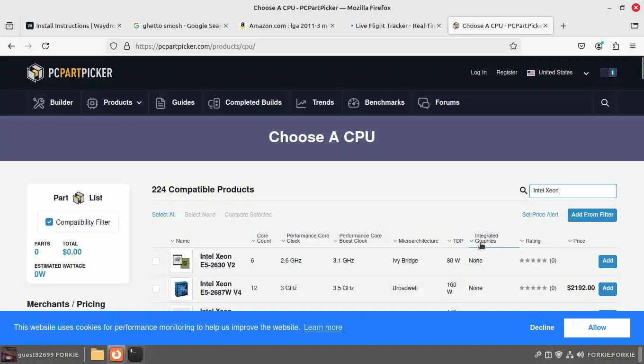Click the Intel Xeon search field
Image resolution: width=644 pixels, height=364 pixels.
[x=573, y=191]
